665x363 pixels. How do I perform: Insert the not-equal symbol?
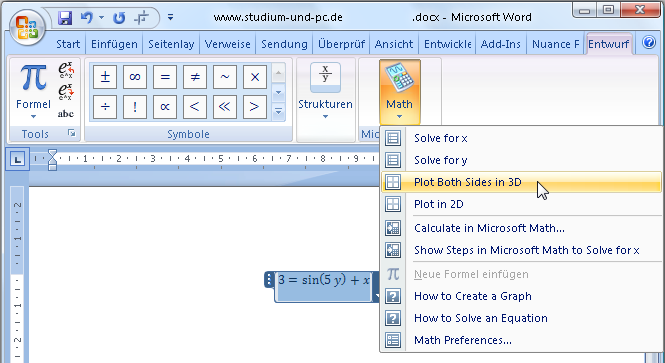pos(195,77)
